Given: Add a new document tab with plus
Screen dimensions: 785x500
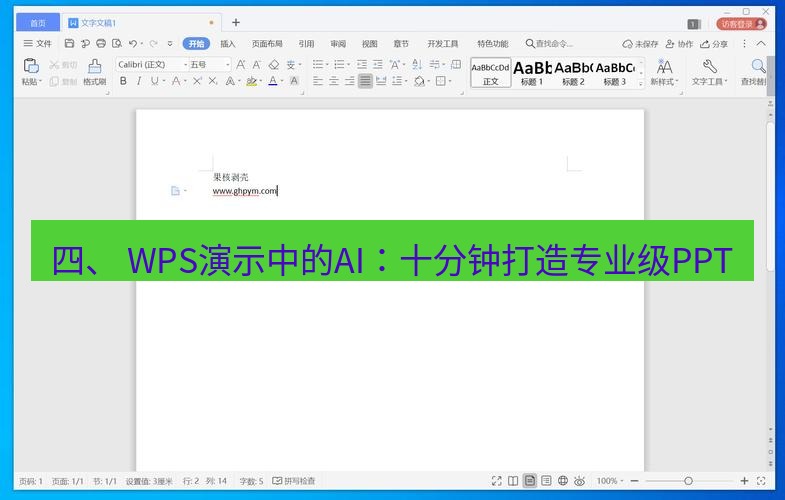Looking at the screenshot, I should click(236, 23).
